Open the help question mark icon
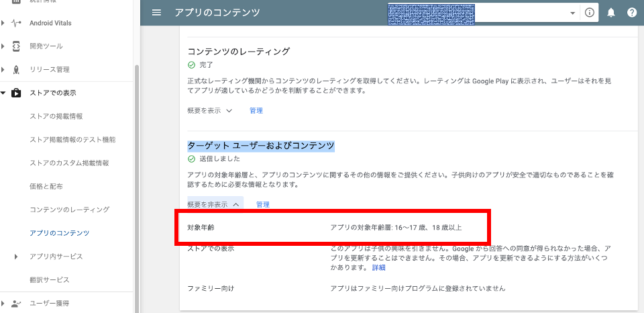This screenshot has width=644, height=313. [x=632, y=13]
